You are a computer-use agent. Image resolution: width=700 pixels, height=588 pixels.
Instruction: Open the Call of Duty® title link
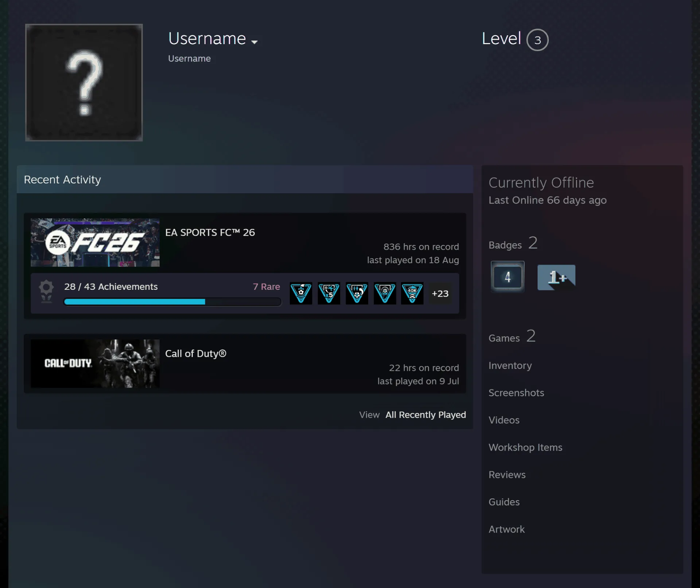[196, 354]
